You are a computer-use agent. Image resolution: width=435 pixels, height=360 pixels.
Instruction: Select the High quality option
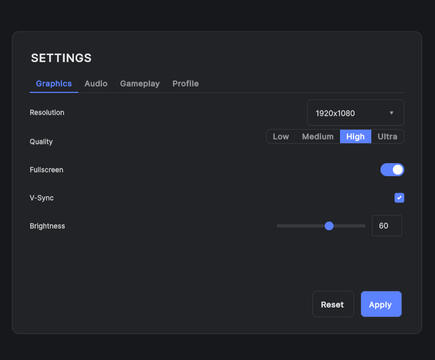coord(355,137)
